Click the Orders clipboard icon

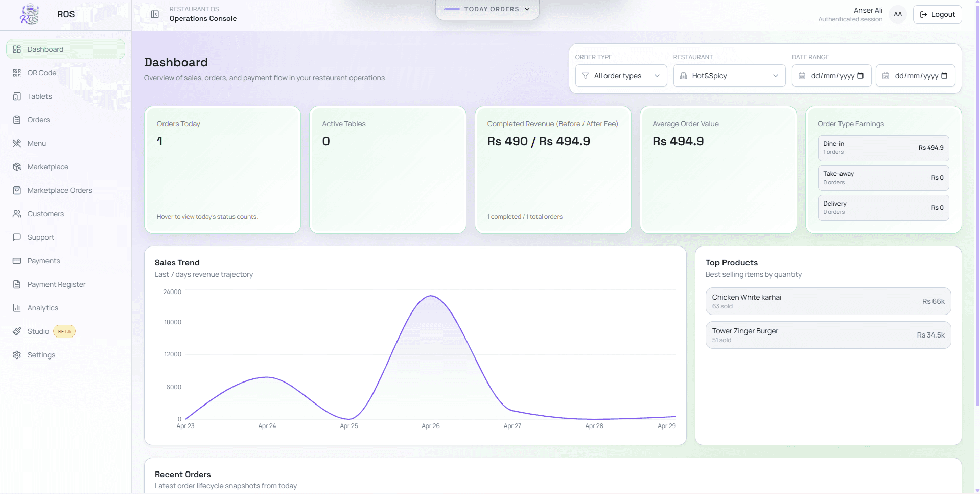click(17, 120)
